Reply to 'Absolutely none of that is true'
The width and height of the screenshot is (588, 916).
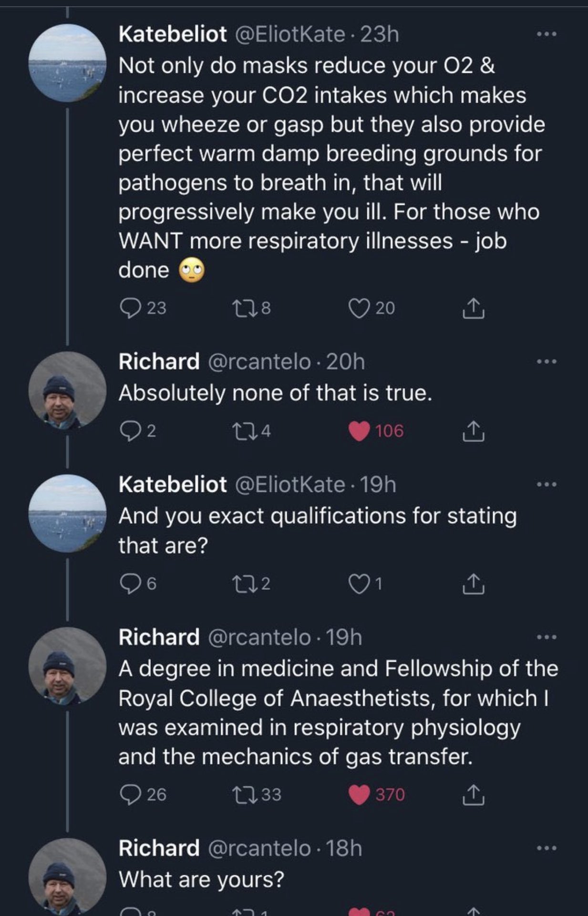coord(128,431)
